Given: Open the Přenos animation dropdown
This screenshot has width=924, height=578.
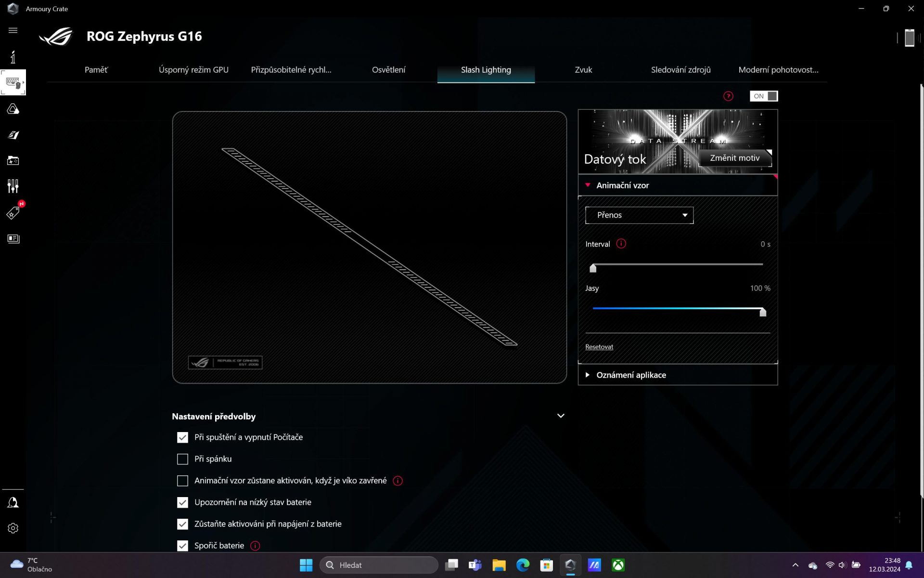Looking at the screenshot, I should click(639, 215).
